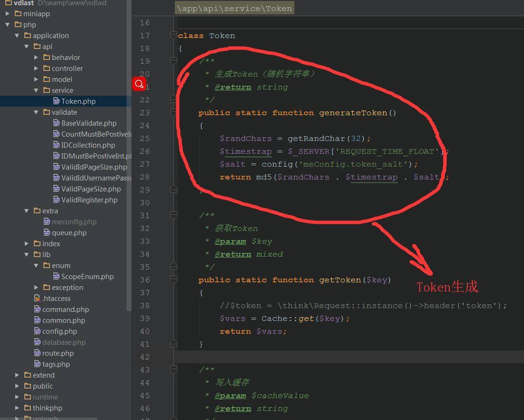524x420 pixels.
Task: Open the Token.php file
Action: click(78, 101)
